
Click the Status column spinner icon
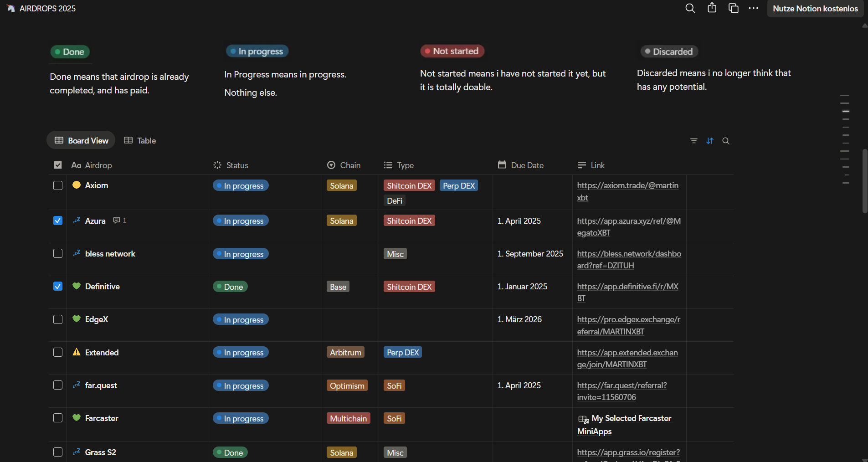[x=217, y=165]
